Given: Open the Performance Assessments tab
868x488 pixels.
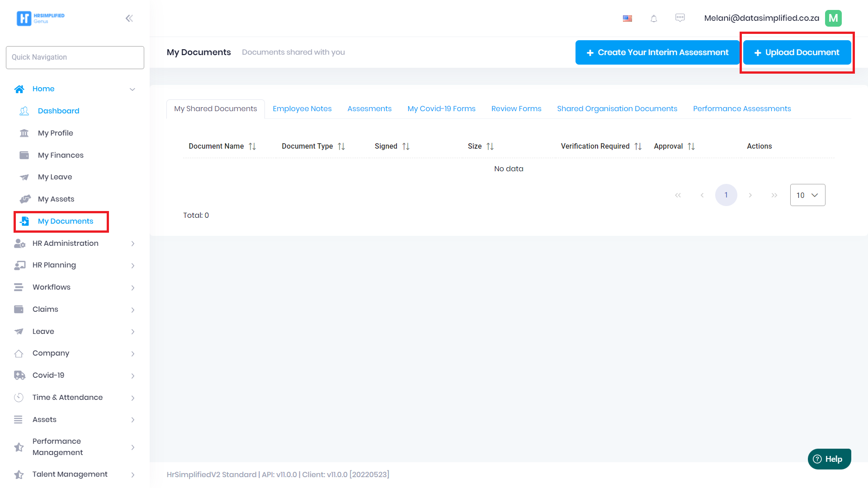Looking at the screenshot, I should [x=742, y=109].
